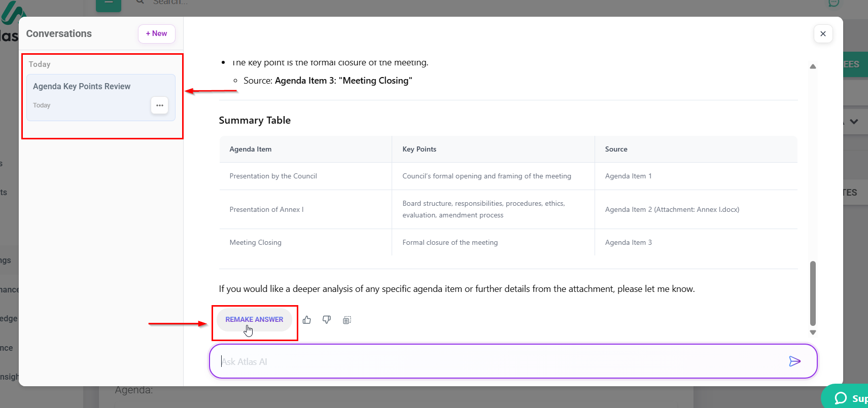Viewport: 868px width, 408px height.
Task: Click the REMAKE ANSWER button
Action: click(254, 320)
